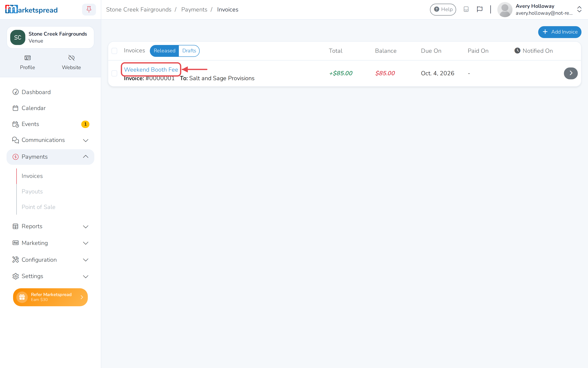Click the Events notification badge
The width and height of the screenshot is (588, 368).
coord(85,124)
